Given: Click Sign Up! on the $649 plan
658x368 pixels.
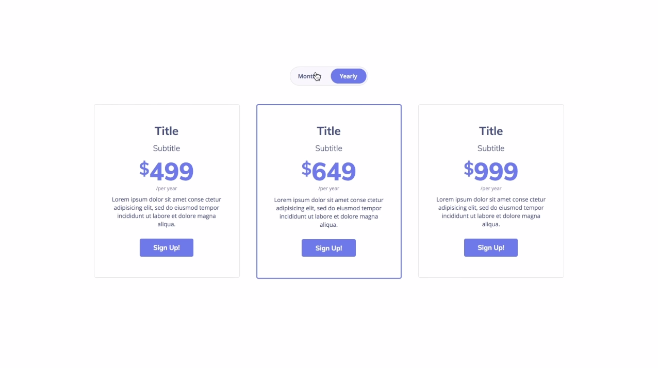Looking at the screenshot, I should 329,248.
